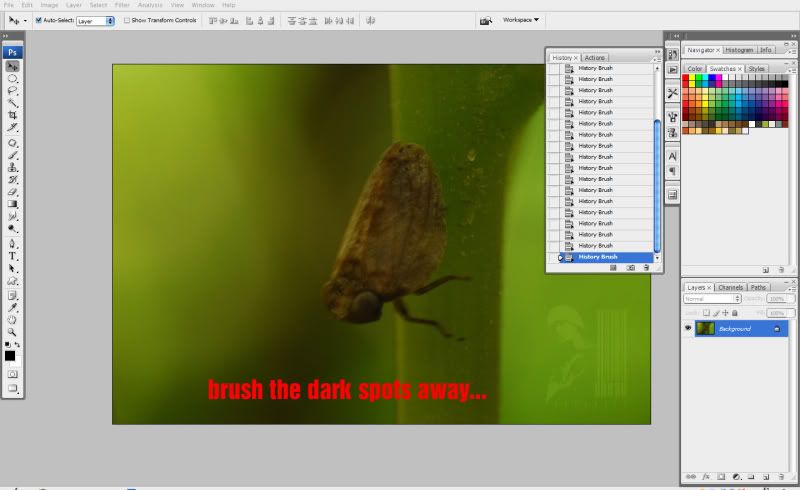Expand the collapsed toolbox with double arrow

(6, 36)
